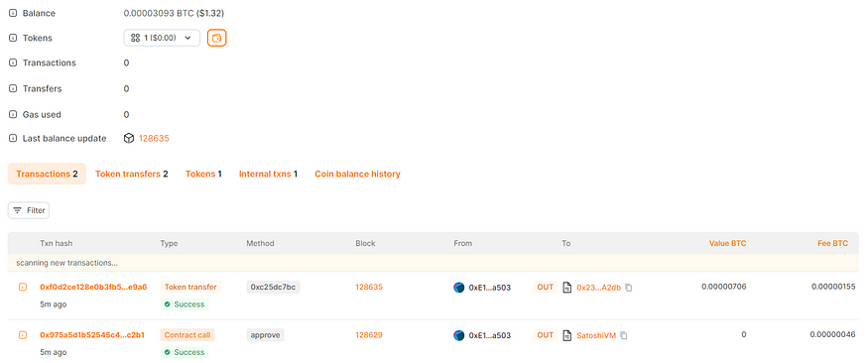Screen dimensions: 868x363
Task: Select the Transactions 2 tab
Action: point(47,174)
